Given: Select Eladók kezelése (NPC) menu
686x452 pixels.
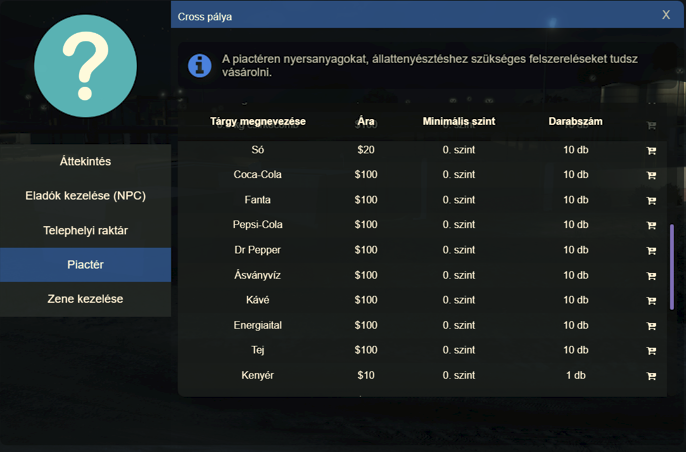Looking at the screenshot, I should point(85,196).
